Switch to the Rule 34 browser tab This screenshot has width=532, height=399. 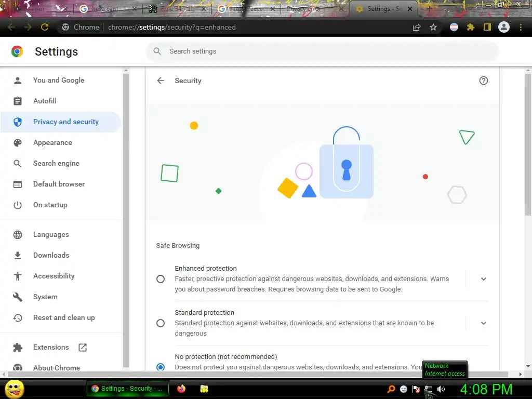(177, 9)
